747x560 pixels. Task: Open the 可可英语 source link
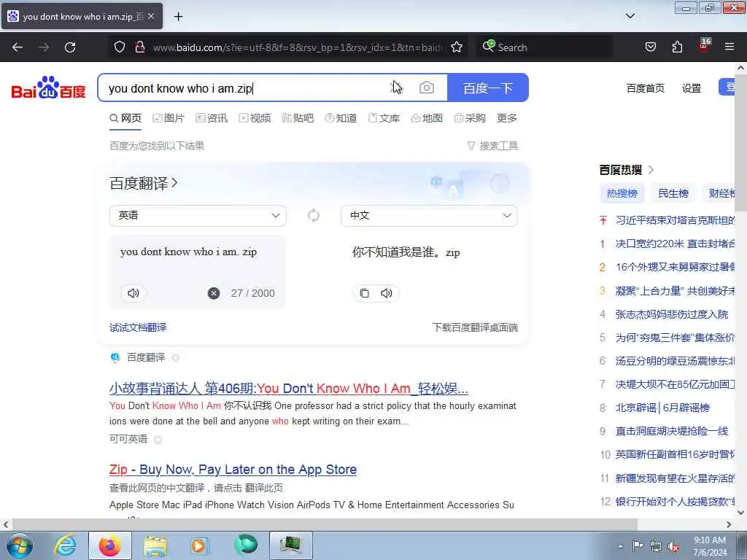(128, 439)
